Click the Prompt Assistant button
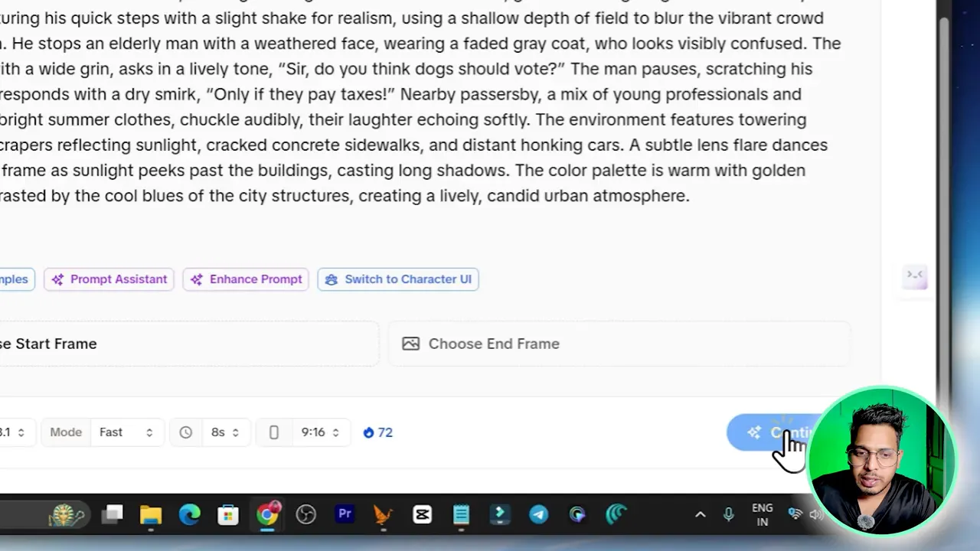Image resolution: width=980 pixels, height=551 pixels. [109, 279]
